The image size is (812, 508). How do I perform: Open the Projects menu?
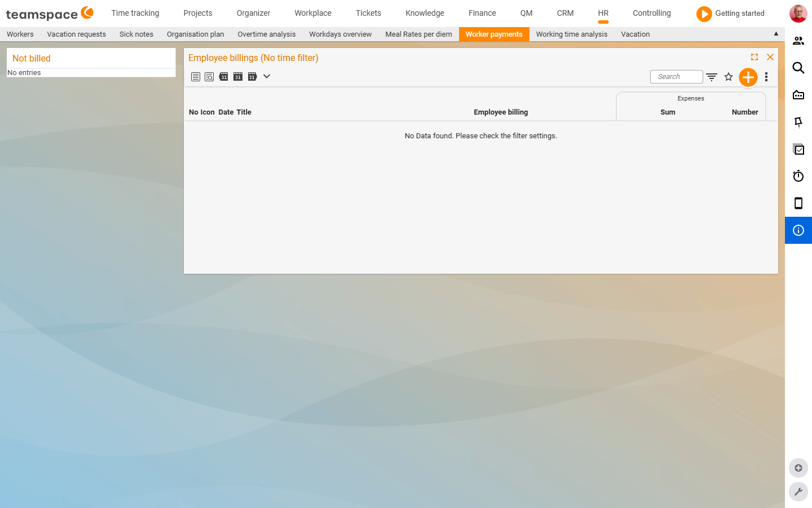point(198,13)
